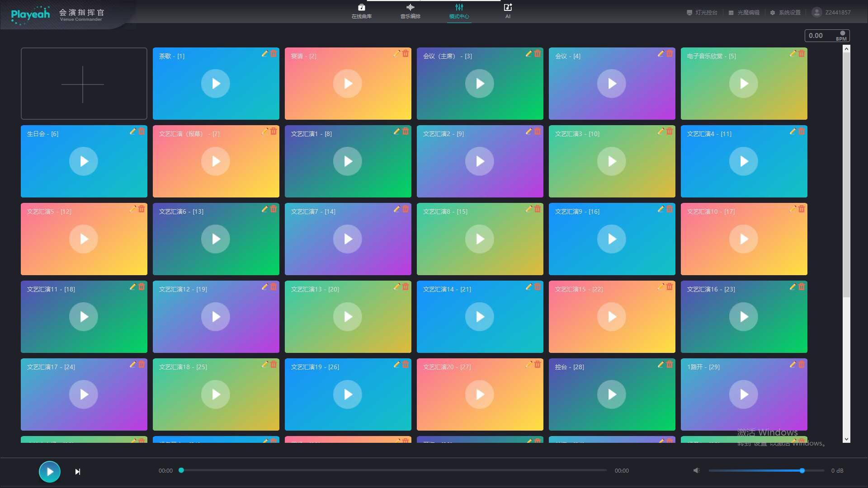Start playback with the bottom play button
Screen dimensions: 868x488
pyautogui.click(x=50, y=472)
